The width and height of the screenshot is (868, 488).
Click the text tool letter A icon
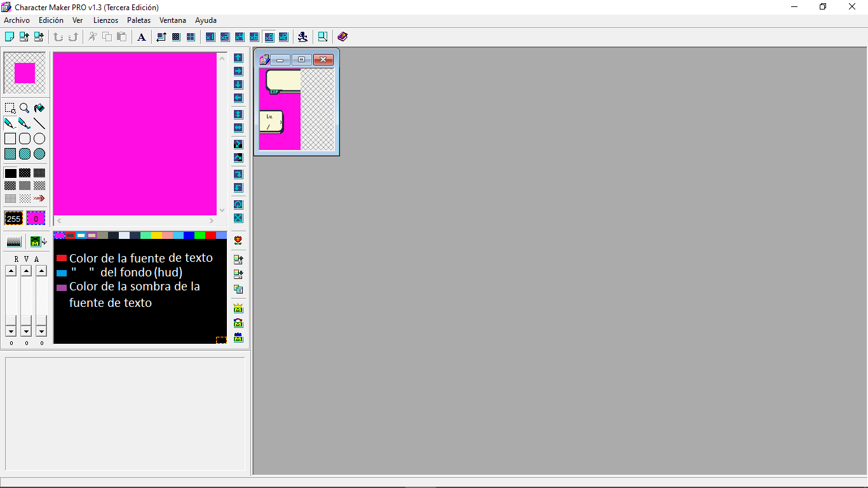pos(142,37)
